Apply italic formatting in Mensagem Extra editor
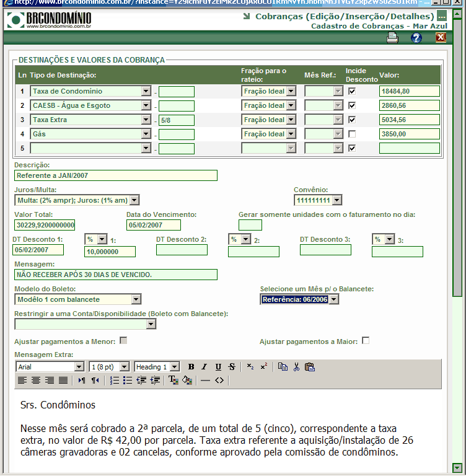This screenshot has width=466, height=476. coord(204,367)
